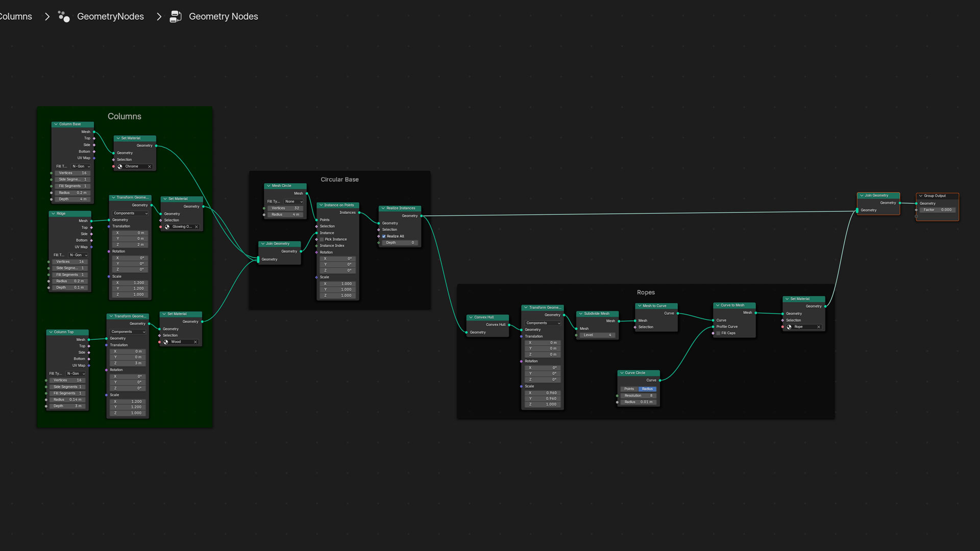The width and height of the screenshot is (980, 551).
Task: Click the Glowing material sphere icon
Action: 167,227
